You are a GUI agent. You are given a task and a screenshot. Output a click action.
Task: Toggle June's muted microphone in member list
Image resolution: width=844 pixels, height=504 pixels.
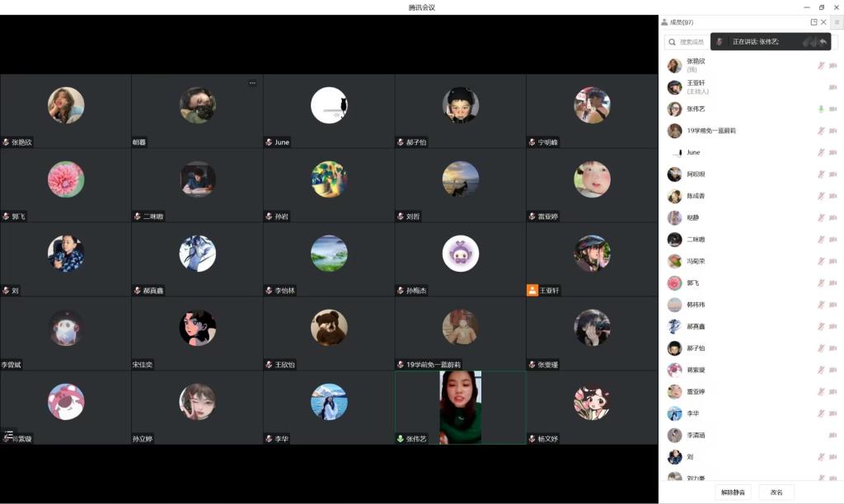coord(821,152)
